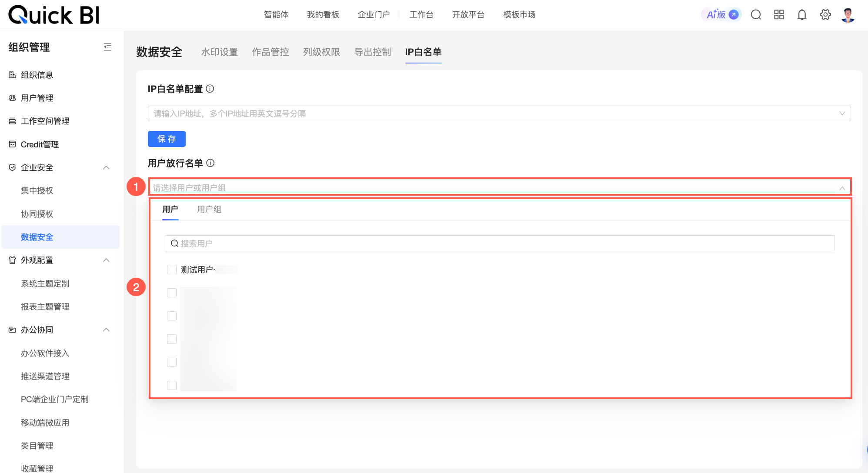868x473 pixels.
Task: Open the search magnifier icon in header
Action: [756, 15]
